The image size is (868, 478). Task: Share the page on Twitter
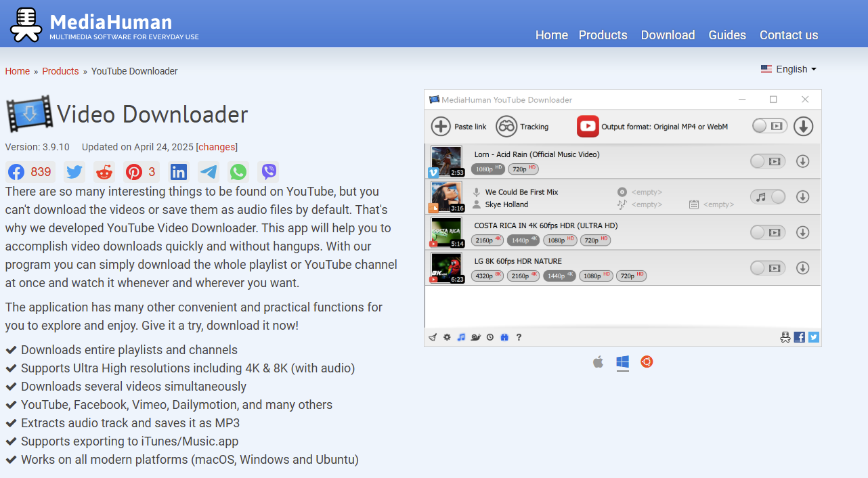click(x=74, y=171)
